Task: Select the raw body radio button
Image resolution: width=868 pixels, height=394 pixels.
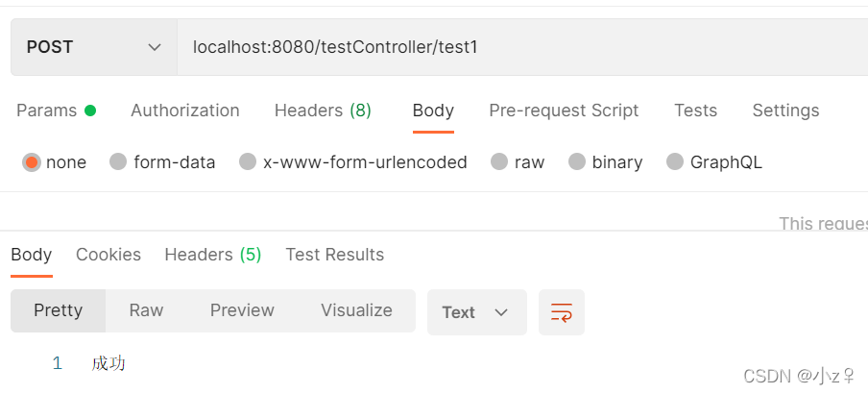Action: 499,161
